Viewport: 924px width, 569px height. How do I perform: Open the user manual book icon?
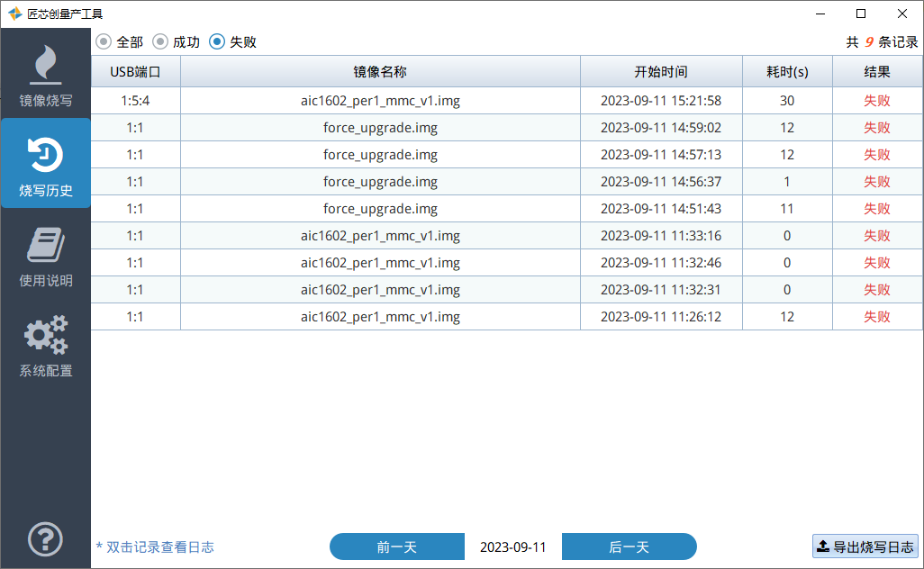(x=46, y=245)
